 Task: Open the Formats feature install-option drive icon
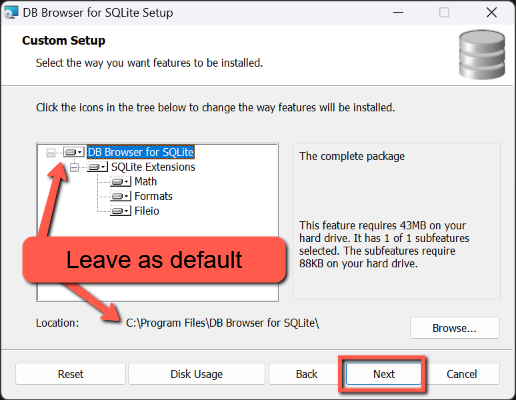pyautogui.click(x=120, y=196)
